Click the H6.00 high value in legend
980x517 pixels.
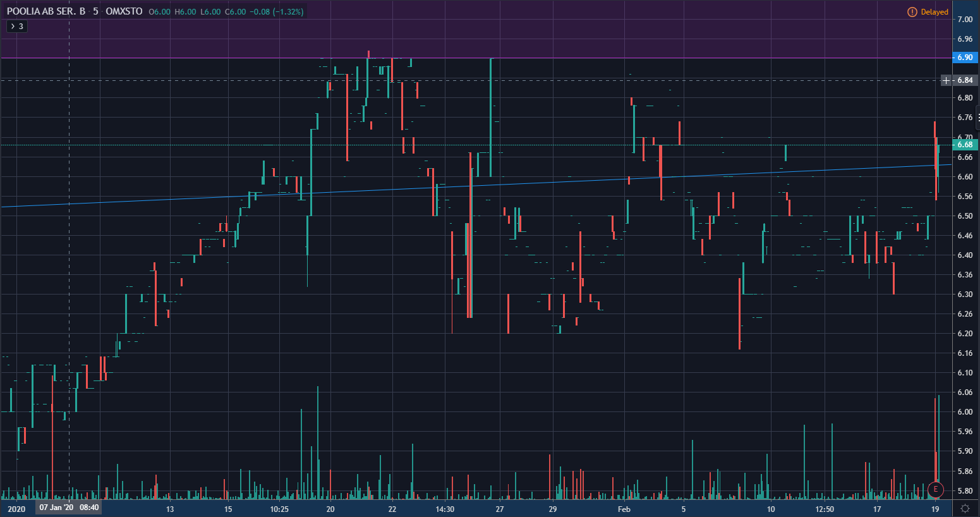[185, 12]
